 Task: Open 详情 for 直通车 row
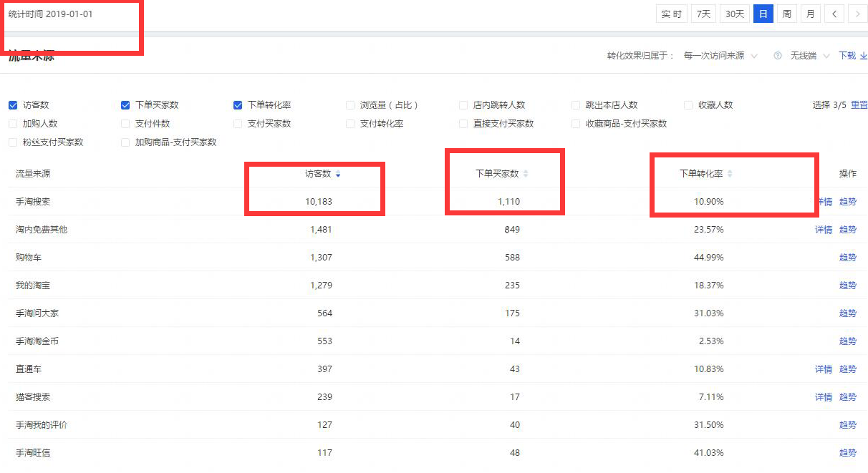pos(824,369)
